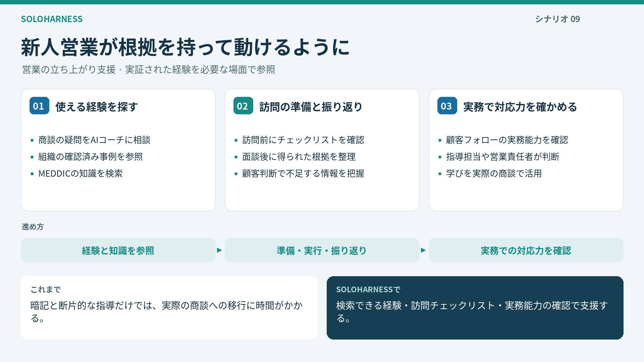The width and height of the screenshot is (644, 362).
Task: Click arrow after 経験と知識を参照 step
Action: (219, 250)
